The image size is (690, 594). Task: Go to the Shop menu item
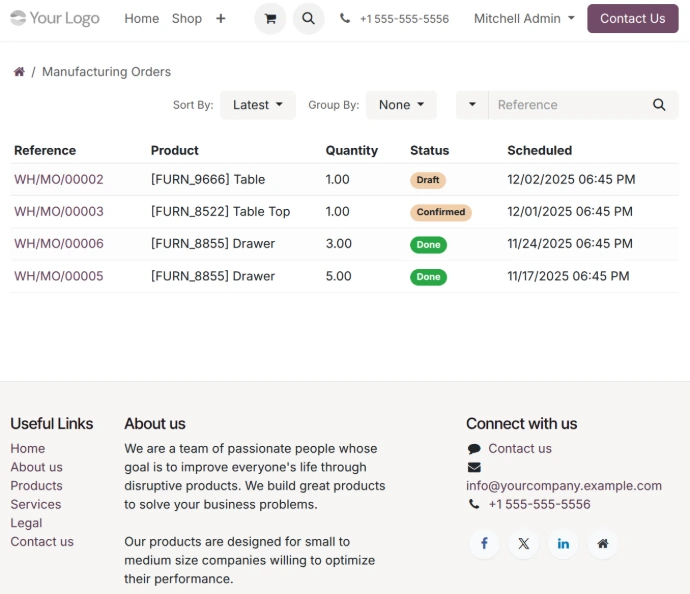186,19
